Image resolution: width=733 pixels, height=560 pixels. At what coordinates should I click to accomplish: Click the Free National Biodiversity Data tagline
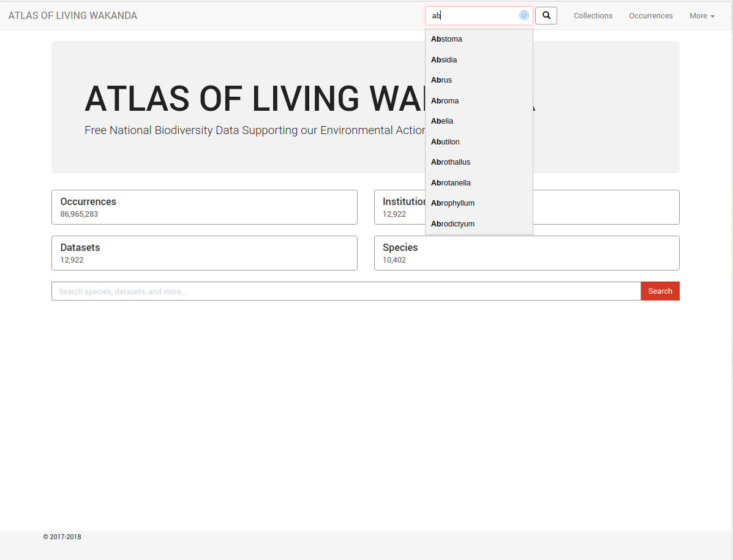[x=255, y=130]
